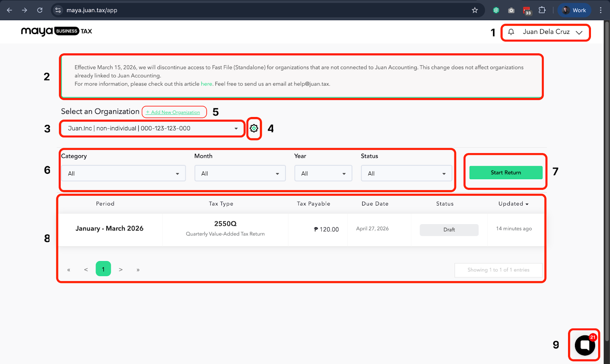The height and width of the screenshot is (364, 610).
Task: Sort by the Updated column header
Action: coord(514,204)
